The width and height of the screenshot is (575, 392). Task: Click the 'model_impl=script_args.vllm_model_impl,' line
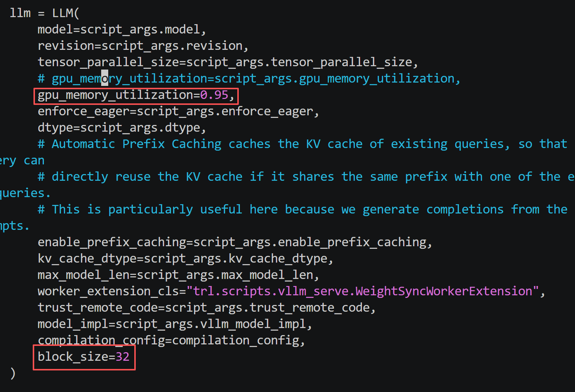(174, 324)
